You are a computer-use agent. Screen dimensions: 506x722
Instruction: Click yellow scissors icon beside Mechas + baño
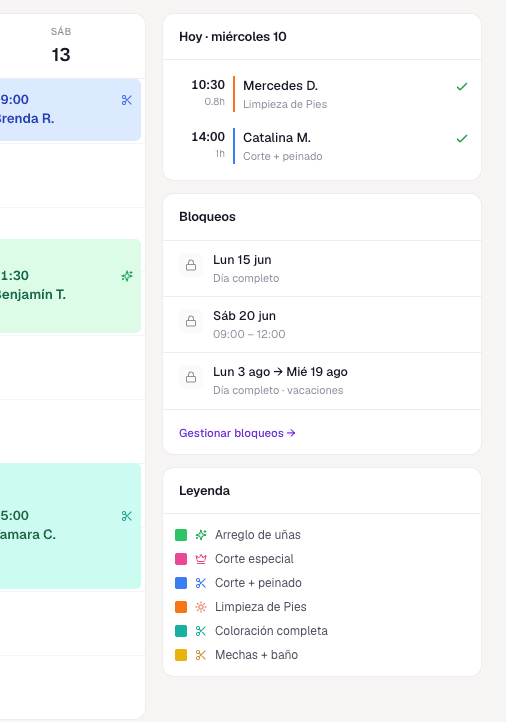201,654
